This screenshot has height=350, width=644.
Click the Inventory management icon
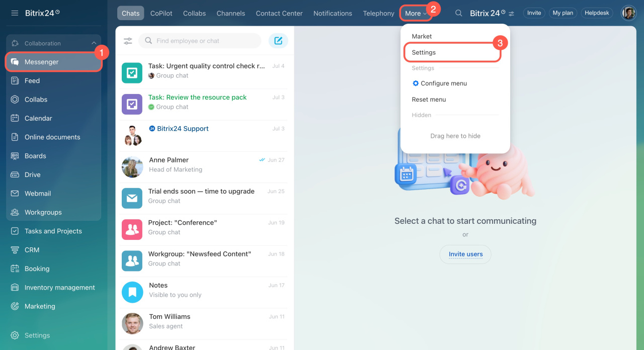(x=15, y=288)
